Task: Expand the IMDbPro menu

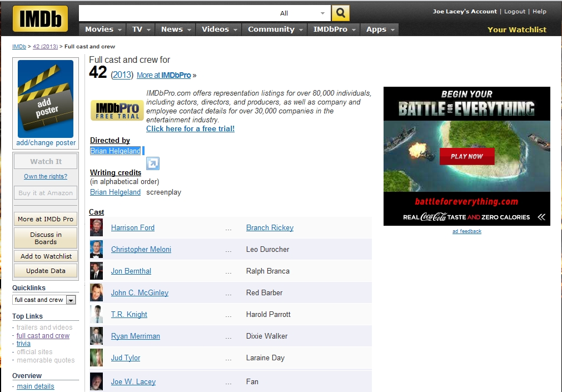Action: pos(334,29)
